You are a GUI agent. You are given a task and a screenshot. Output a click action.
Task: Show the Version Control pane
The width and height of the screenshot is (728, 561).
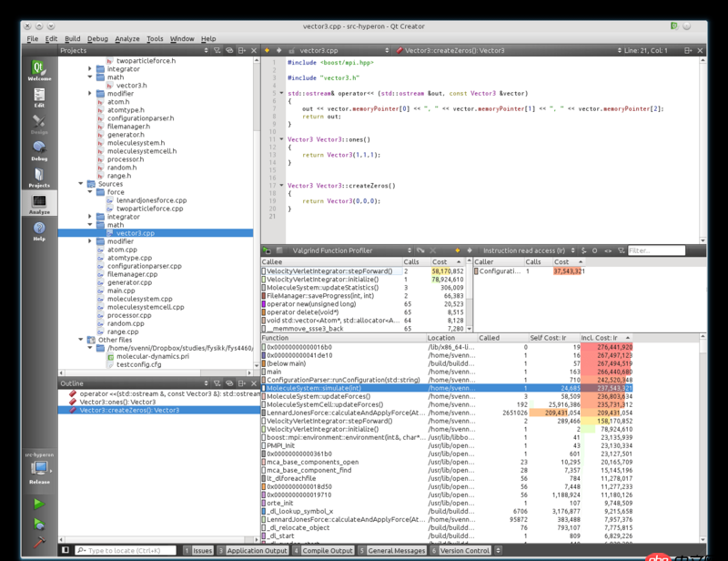tap(460, 550)
